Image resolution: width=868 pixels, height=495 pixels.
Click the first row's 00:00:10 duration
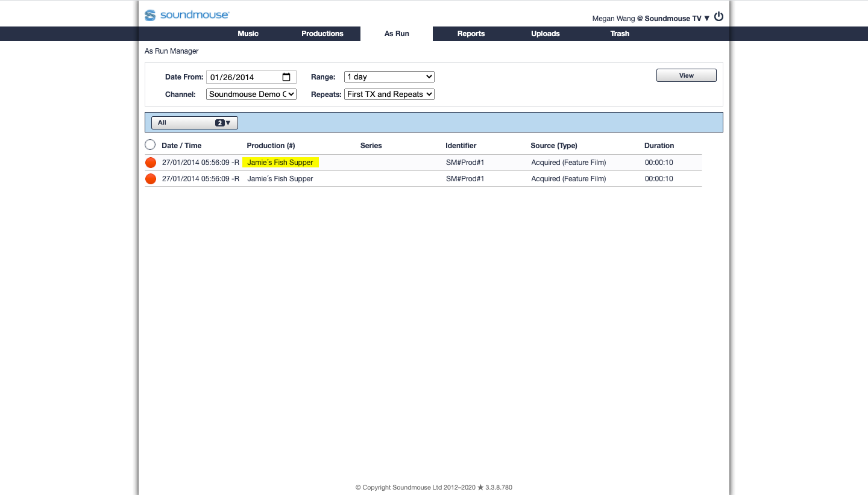coord(658,163)
